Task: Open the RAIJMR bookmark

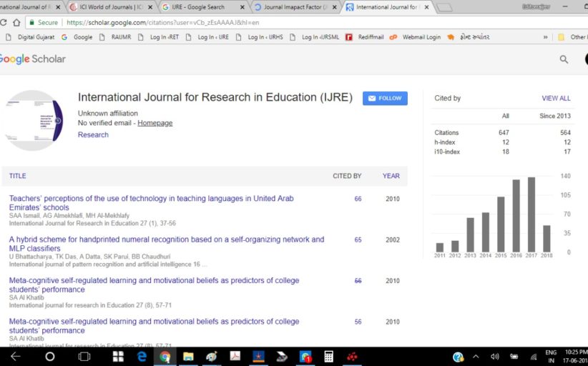Action: click(x=115, y=37)
